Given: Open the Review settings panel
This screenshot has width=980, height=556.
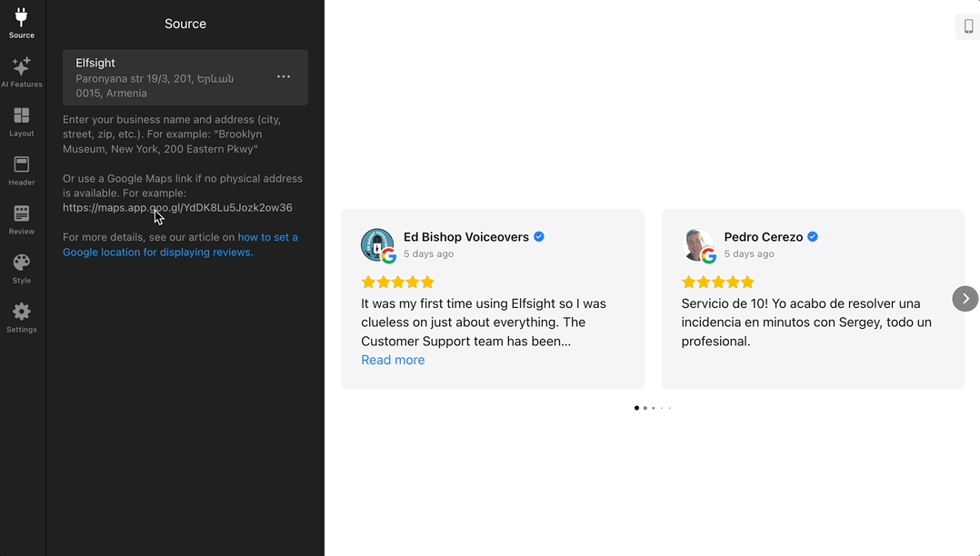Looking at the screenshot, I should 22,219.
